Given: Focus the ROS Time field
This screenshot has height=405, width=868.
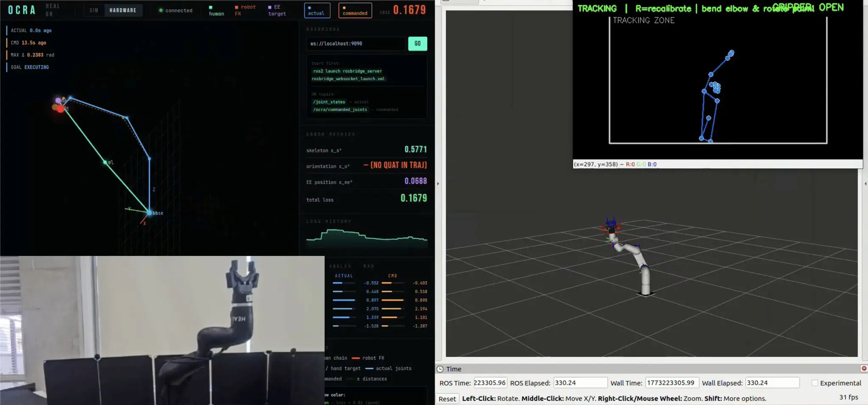Looking at the screenshot, I should point(490,383).
